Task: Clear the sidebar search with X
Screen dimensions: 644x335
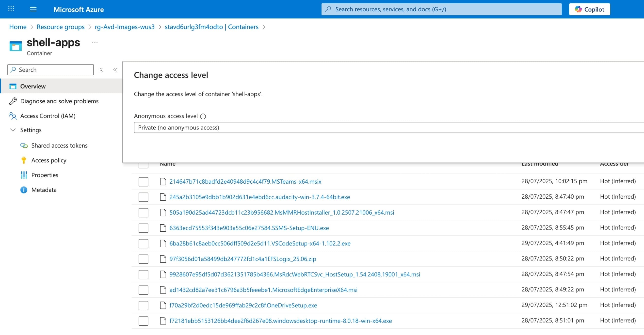Action: pyautogui.click(x=101, y=70)
